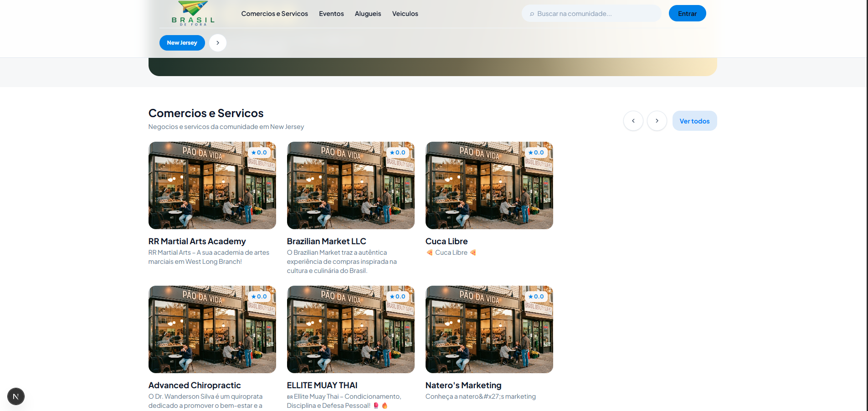
Task: Open the Next.js dev tools indicator
Action: click(16, 396)
